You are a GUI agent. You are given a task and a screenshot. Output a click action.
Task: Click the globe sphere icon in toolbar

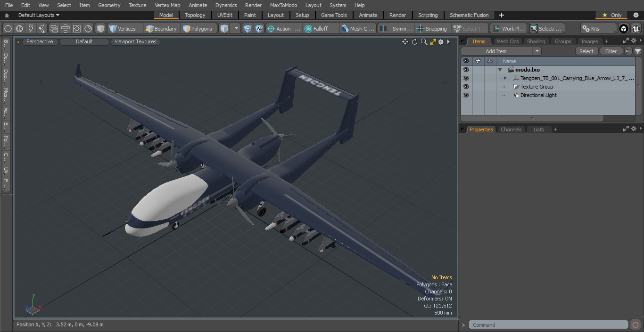coord(19,29)
